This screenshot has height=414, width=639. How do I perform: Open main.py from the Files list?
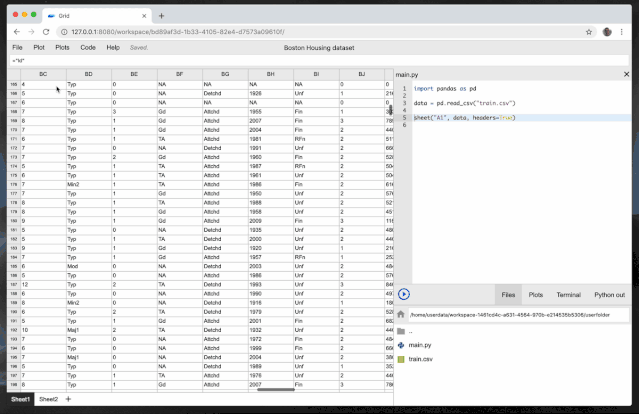pos(420,345)
